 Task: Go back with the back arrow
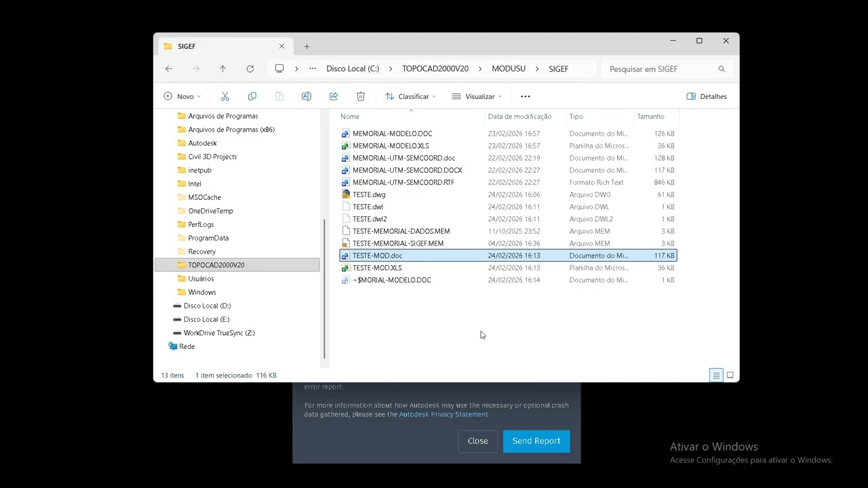coord(169,68)
